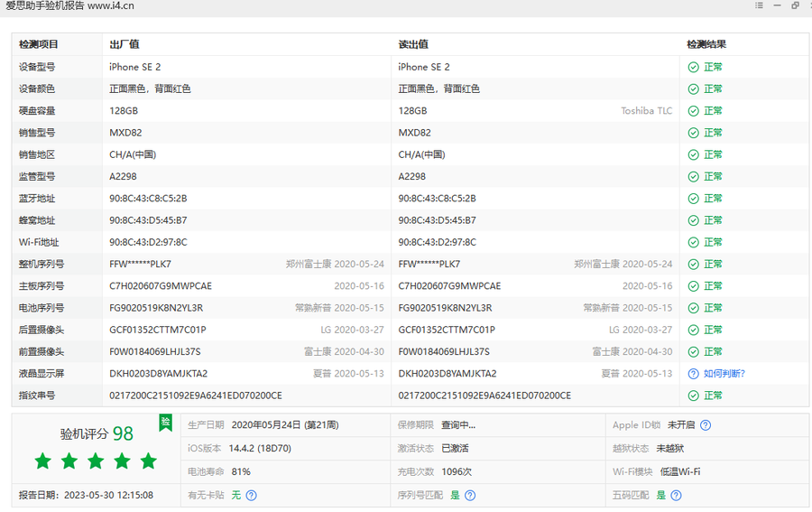812x512 pixels.
Task: Click factory mainboard serial C7H020607G9MWPCAE
Action: pos(161,286)
